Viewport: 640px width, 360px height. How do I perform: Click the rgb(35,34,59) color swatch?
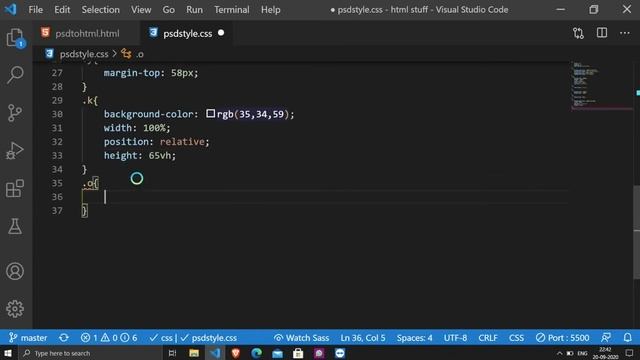click(x=210, y=113)
